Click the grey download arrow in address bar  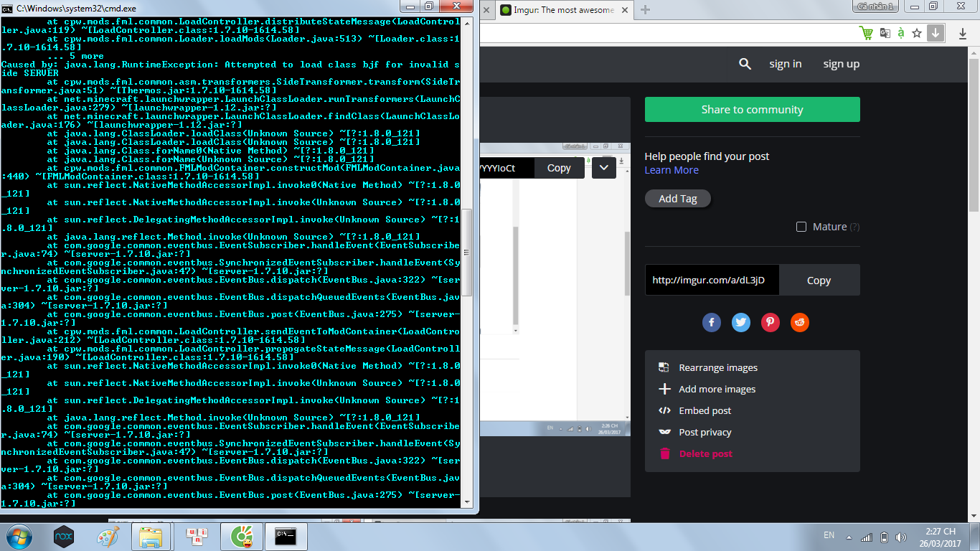click(x=935, y=33)
